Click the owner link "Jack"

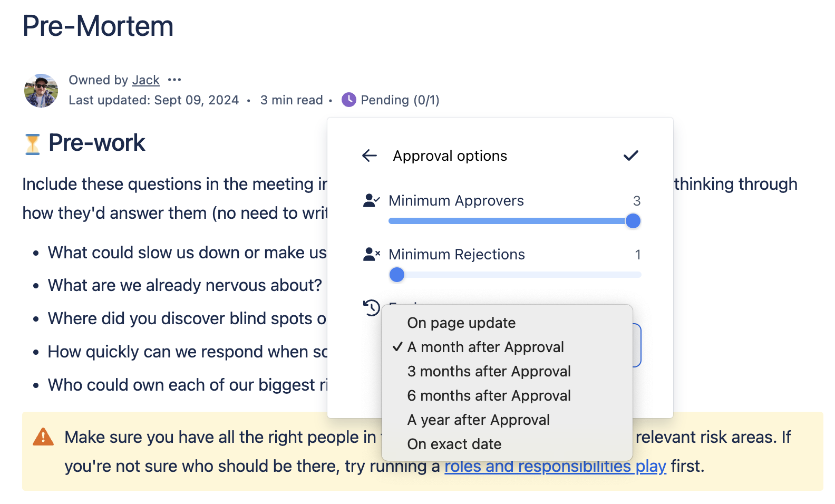click(x=145, y=80)
